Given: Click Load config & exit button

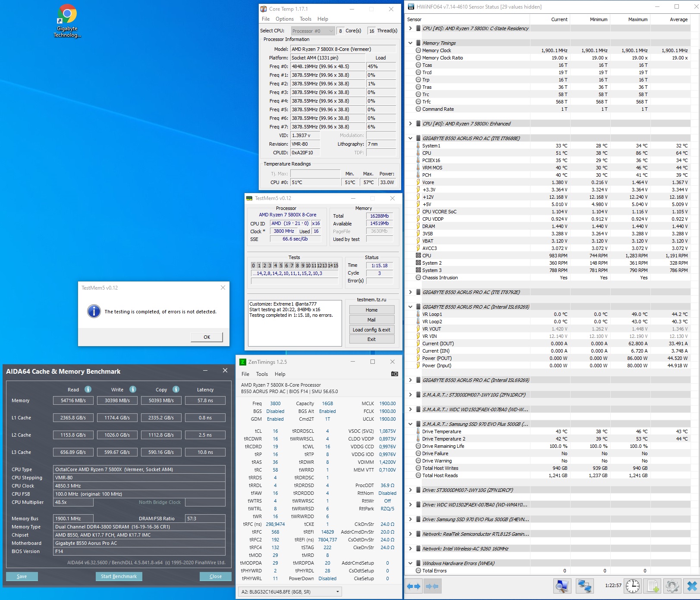Looking at the screenshot, I should tap(372, 330).
